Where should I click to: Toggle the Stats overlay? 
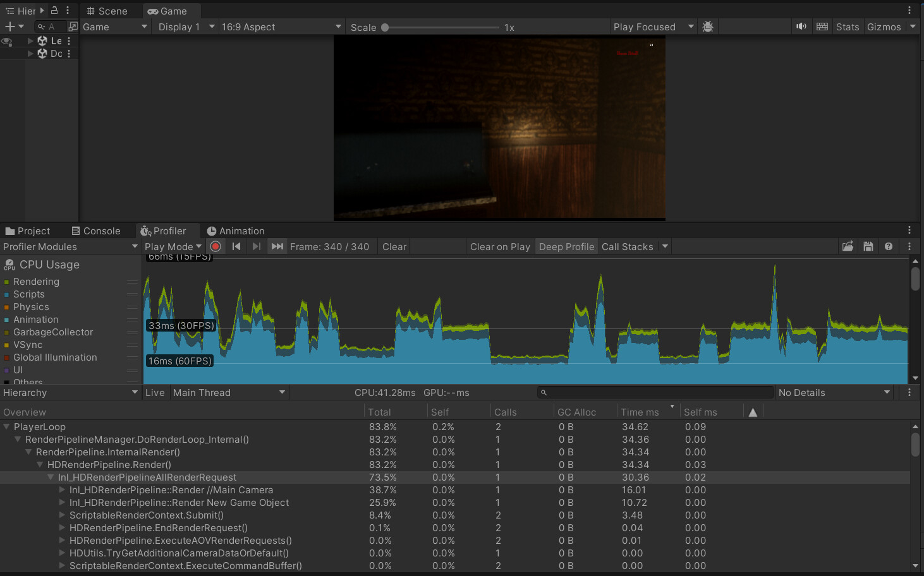[847, 27]
